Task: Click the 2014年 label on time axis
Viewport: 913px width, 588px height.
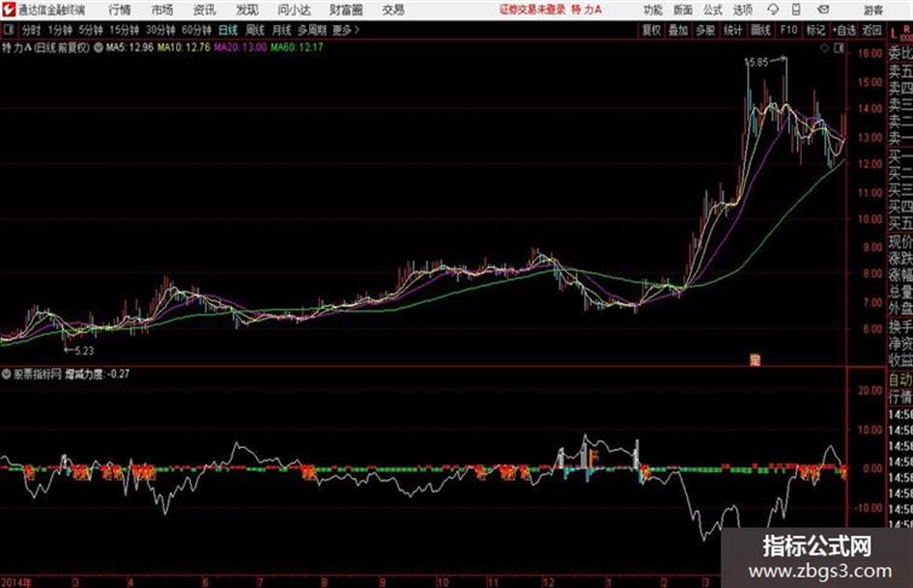Action: tap(16, 582)
